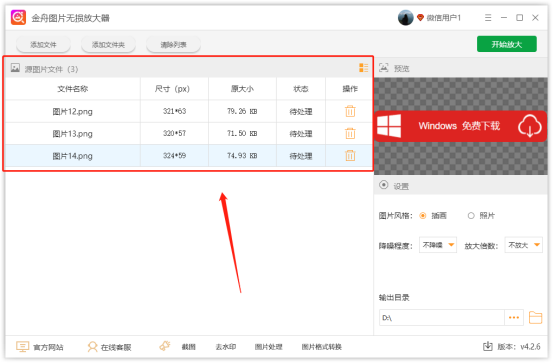This screenshot has height=364, width=553.
Task: Click the 文件名称 column header
Action: 73,89
